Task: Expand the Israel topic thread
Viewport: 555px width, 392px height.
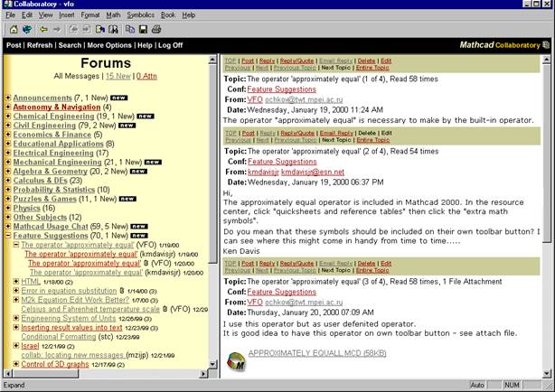Action: pyautogui.click(x=16, y=346)
